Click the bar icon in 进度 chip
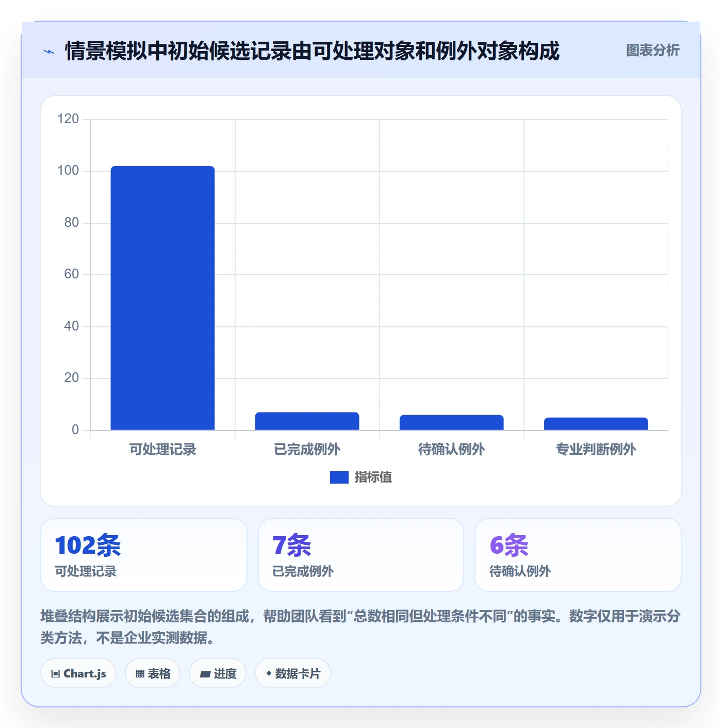The height and width of the screenshot is (728, 722). pyautogui.click(x=205, y=674)
